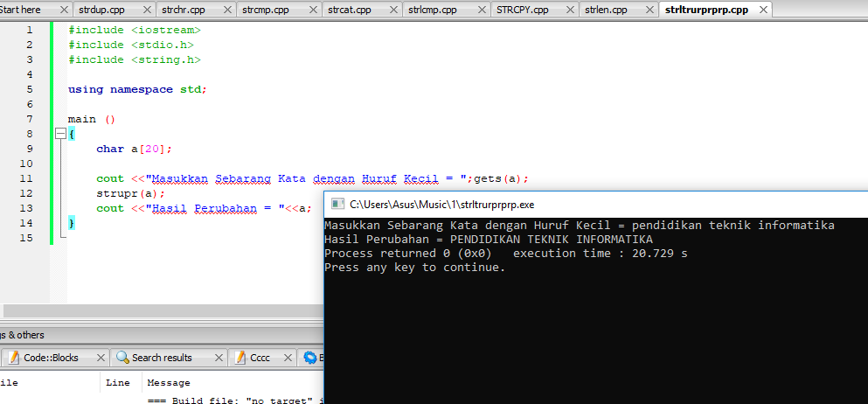Close the strlen.cpp tab

649,10
